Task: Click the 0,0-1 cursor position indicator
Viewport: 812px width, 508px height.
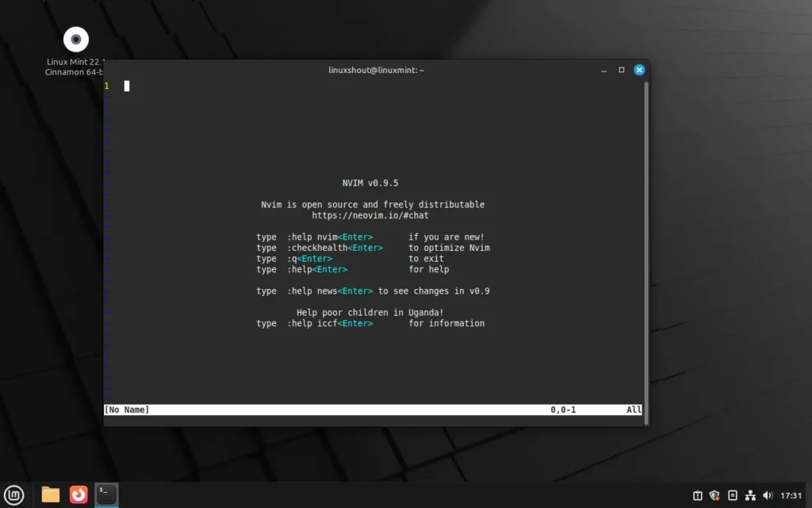Action: pos(563,410)
